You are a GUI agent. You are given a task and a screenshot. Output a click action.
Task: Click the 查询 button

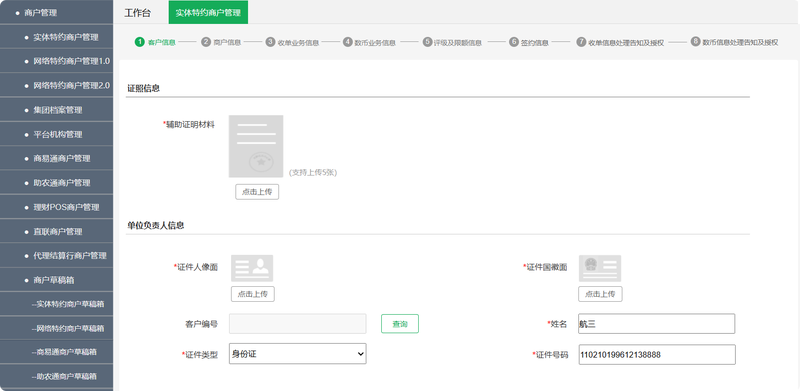[400, 324]
